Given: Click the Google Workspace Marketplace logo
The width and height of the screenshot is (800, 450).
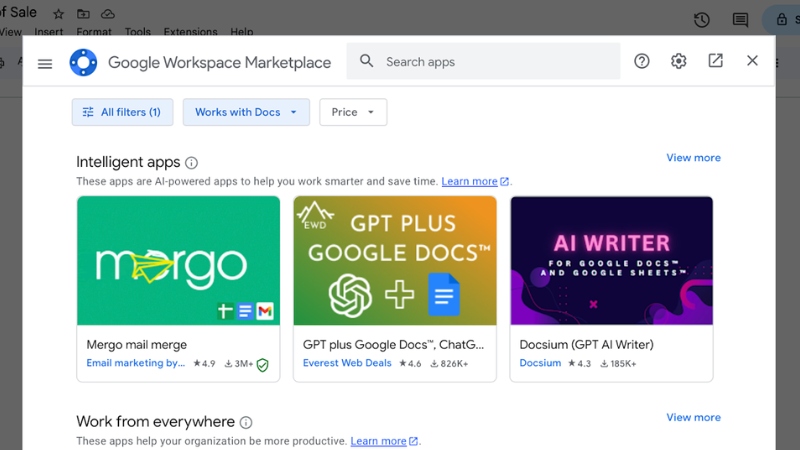Looking at the screenshot, I should [83, 63].
